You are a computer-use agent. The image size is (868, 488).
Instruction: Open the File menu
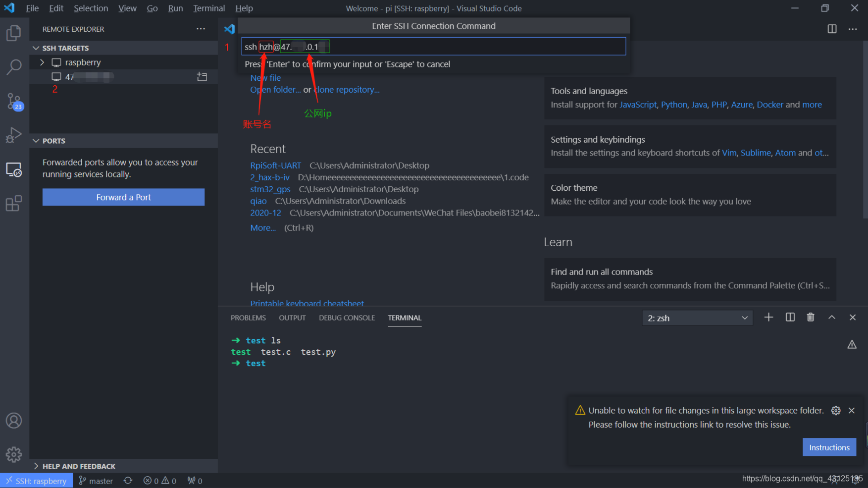(x=32, y=8)
